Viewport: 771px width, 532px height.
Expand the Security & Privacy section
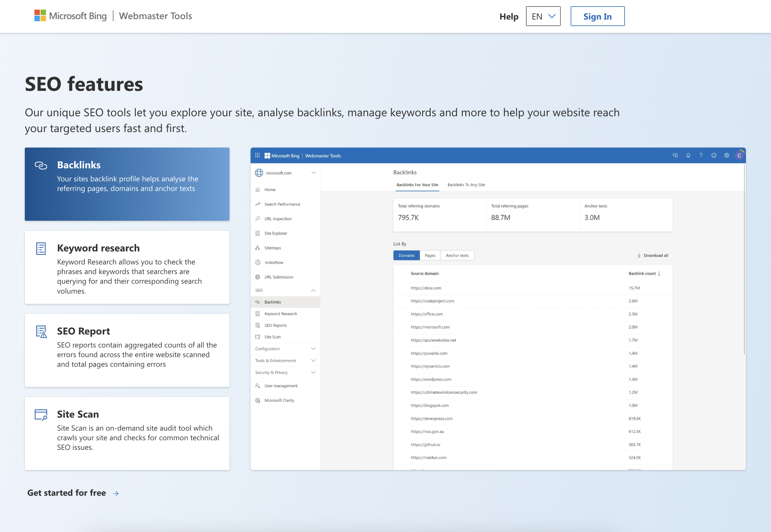[285, 372]
